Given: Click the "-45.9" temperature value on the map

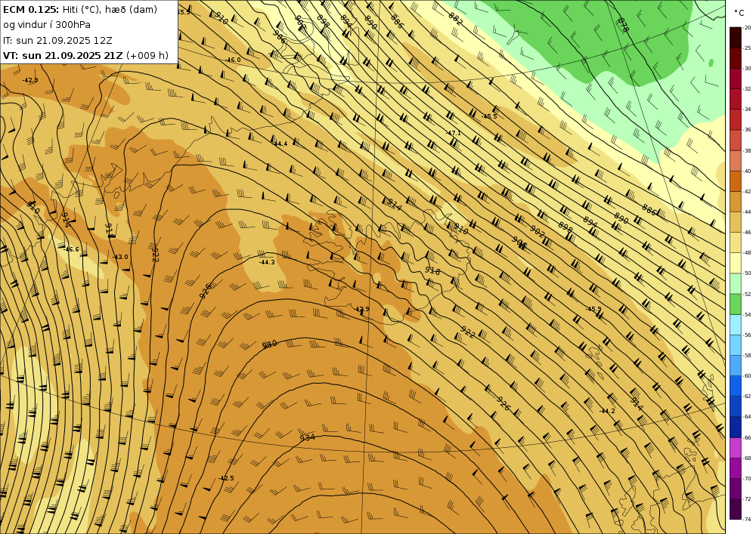Looking at the screenshot, I should 593,309.
